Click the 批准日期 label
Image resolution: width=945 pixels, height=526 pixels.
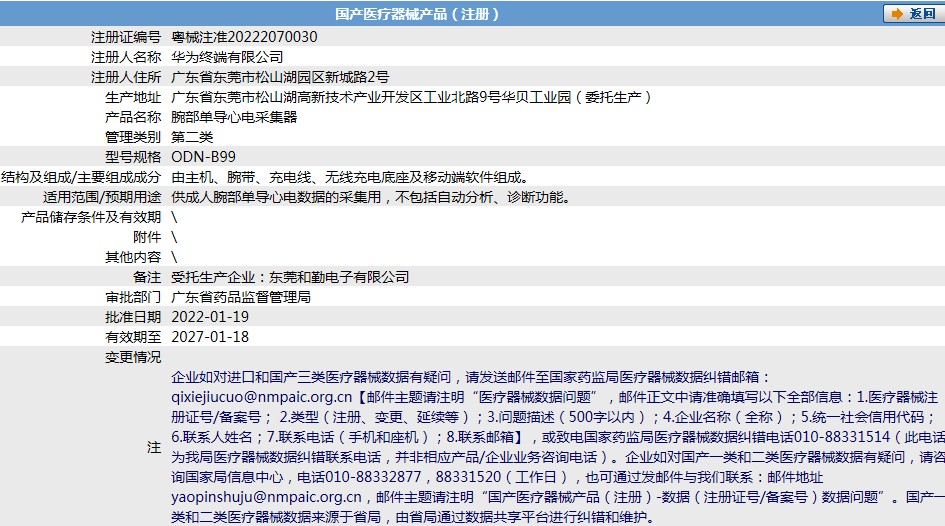(x=133, y=317)
